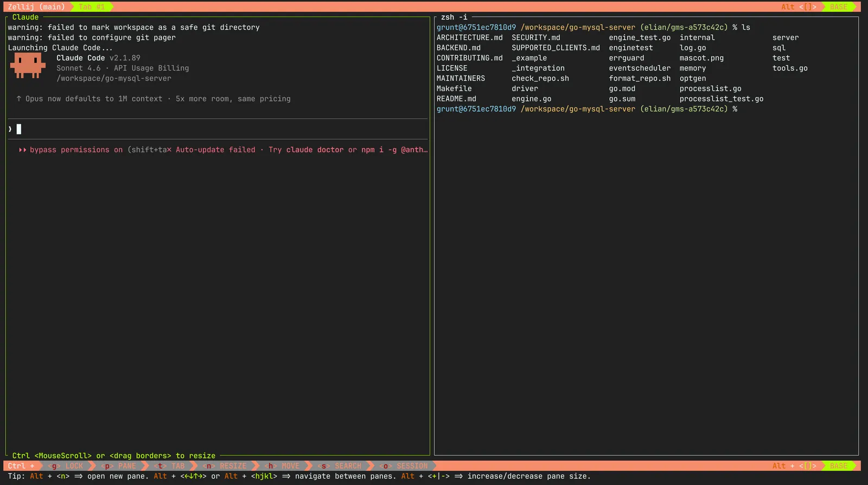
Task: Click the resize hint on Claude pane border
Action: (114, 456)
